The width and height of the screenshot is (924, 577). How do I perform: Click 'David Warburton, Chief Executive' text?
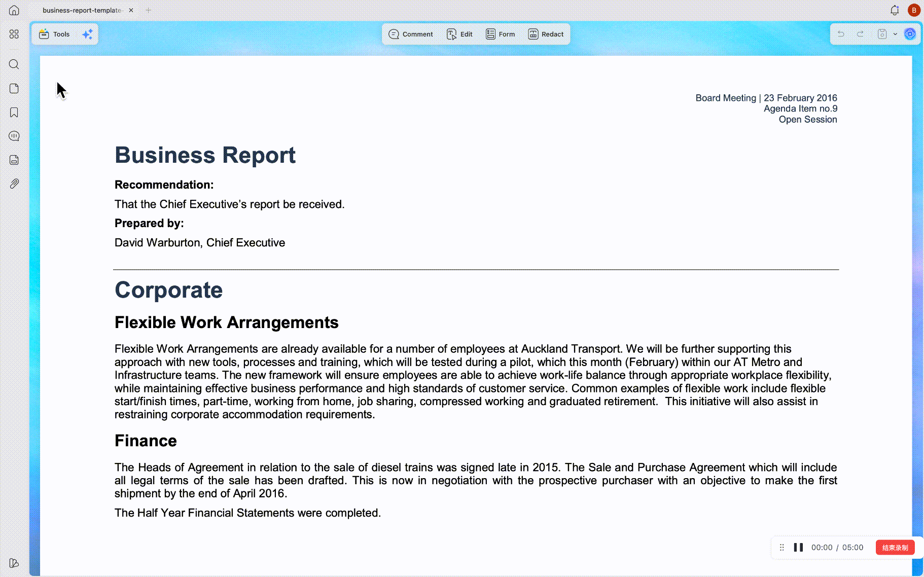pyautogui.click(x=200, y=243)
